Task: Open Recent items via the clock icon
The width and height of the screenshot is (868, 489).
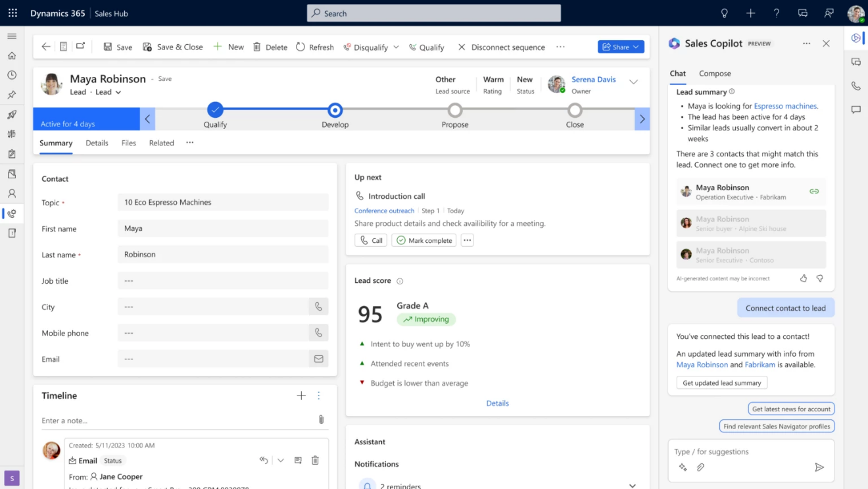Action: pyautogui.click(x=12, y=75)
